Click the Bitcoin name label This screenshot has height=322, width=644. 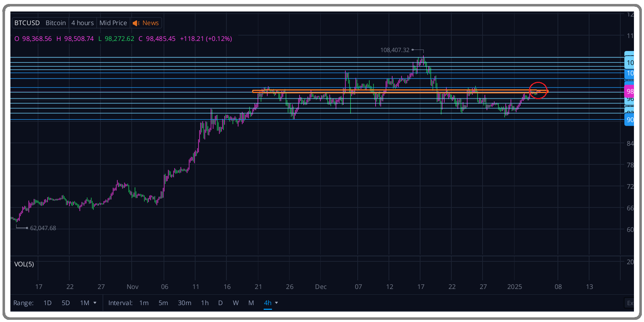[x=56, y=23]
